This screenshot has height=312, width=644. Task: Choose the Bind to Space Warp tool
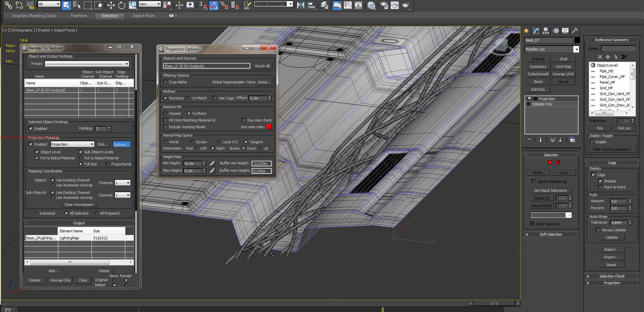[30, 5]
